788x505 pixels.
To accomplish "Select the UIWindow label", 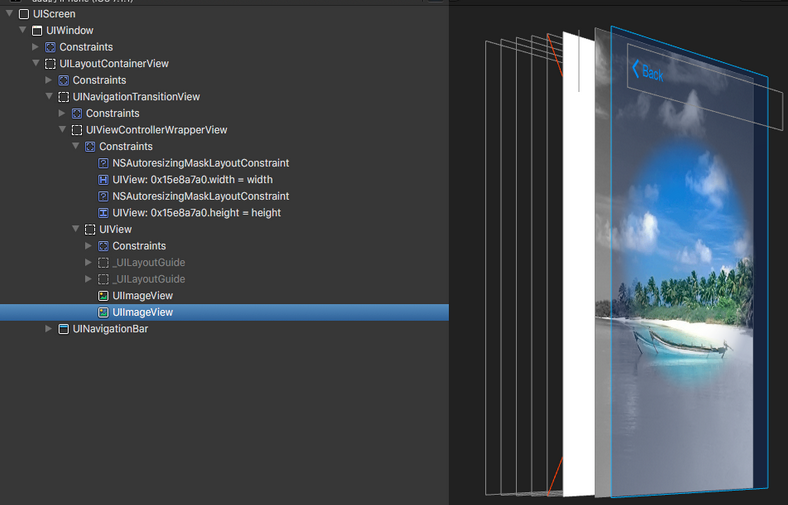I will pos(70,31).
